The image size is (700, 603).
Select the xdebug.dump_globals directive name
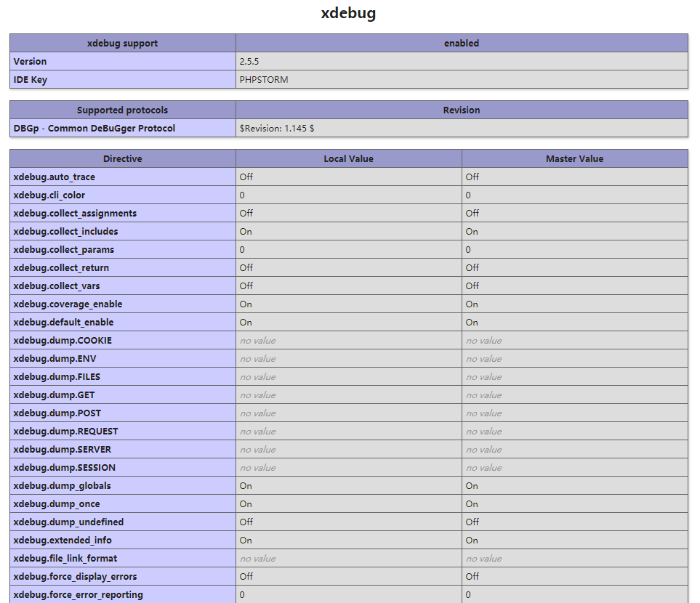click(x=62, y=486)
